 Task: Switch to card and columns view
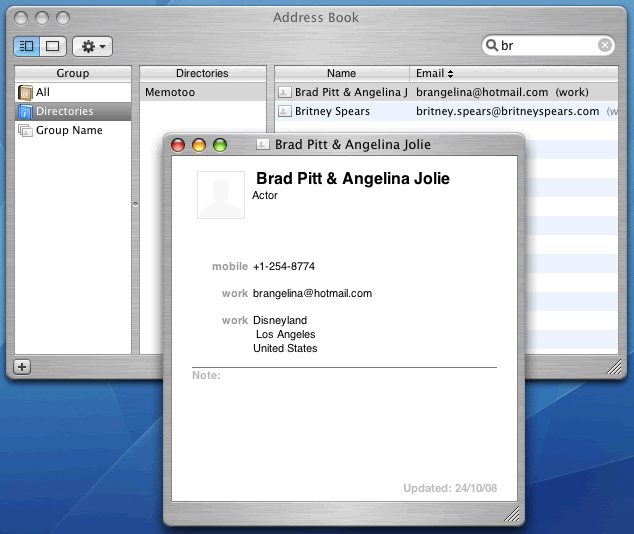[x=27, y=46]
